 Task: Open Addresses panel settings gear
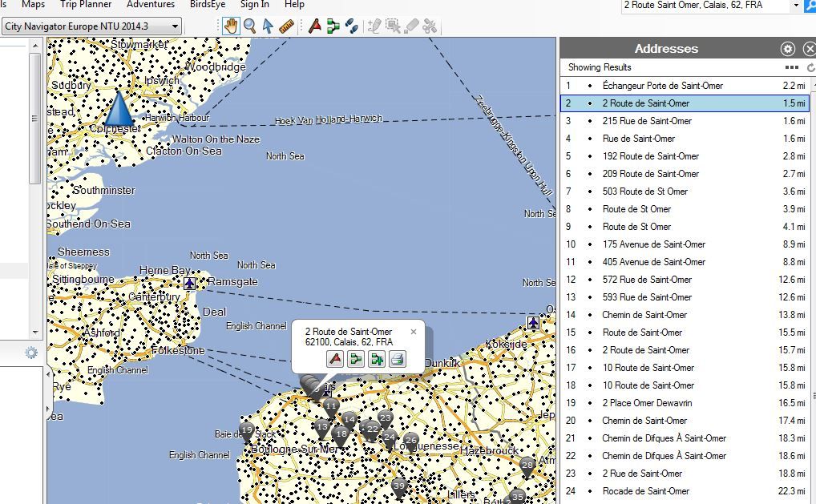point(788,49)
